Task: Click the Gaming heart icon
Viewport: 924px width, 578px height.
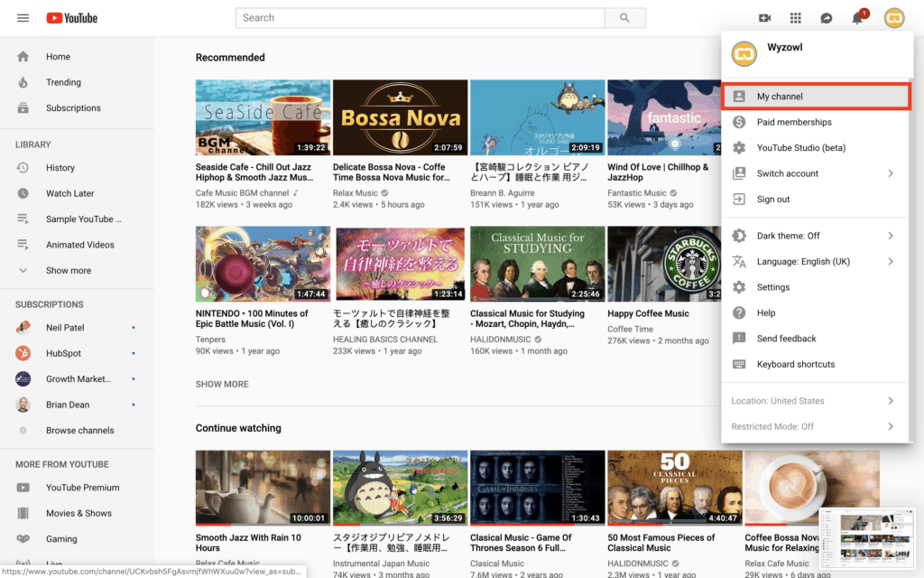Action: (23, 539)
